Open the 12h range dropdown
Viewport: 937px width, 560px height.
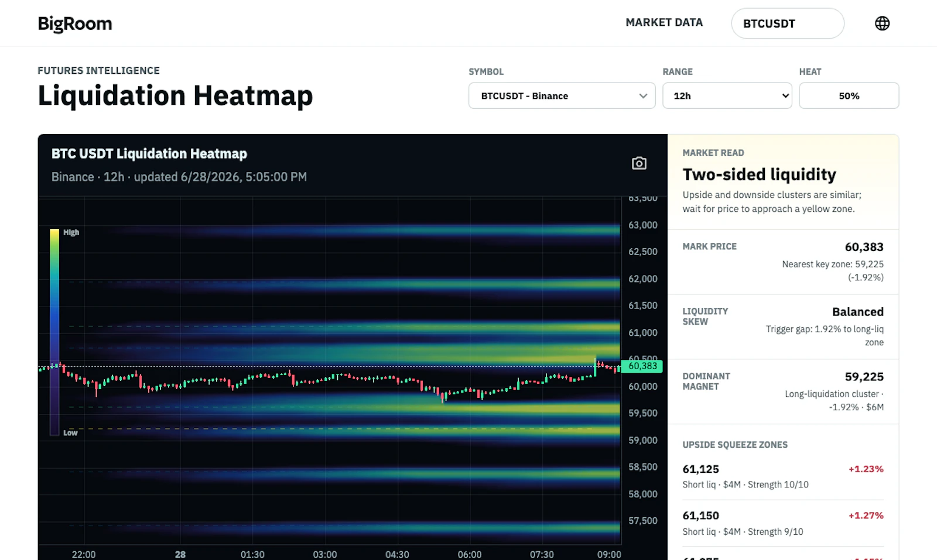tap(727, 95)
